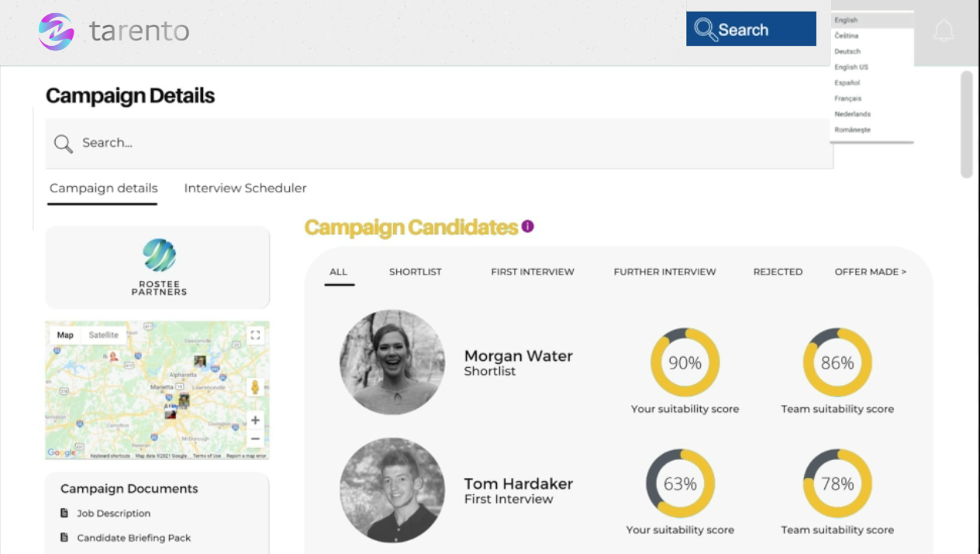
Task: Open the Interview Scheduler tab
Action: [245, 189]
